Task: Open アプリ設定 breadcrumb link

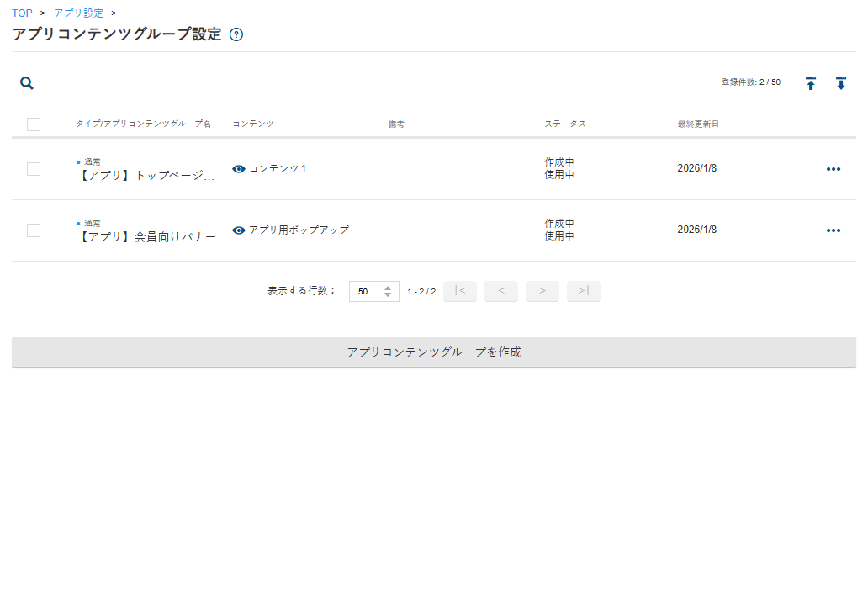Action: [x=78, y=13]
